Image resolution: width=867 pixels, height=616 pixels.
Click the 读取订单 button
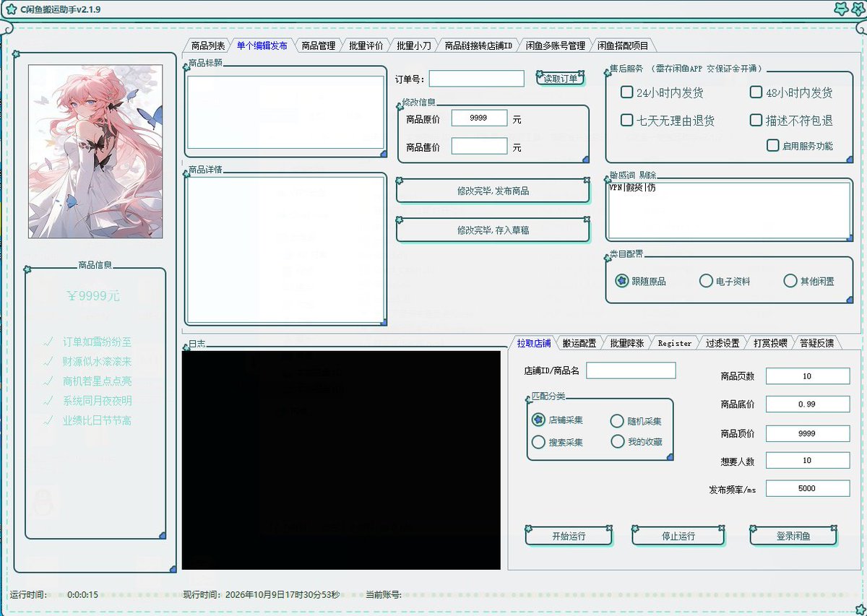pos(561,79)
